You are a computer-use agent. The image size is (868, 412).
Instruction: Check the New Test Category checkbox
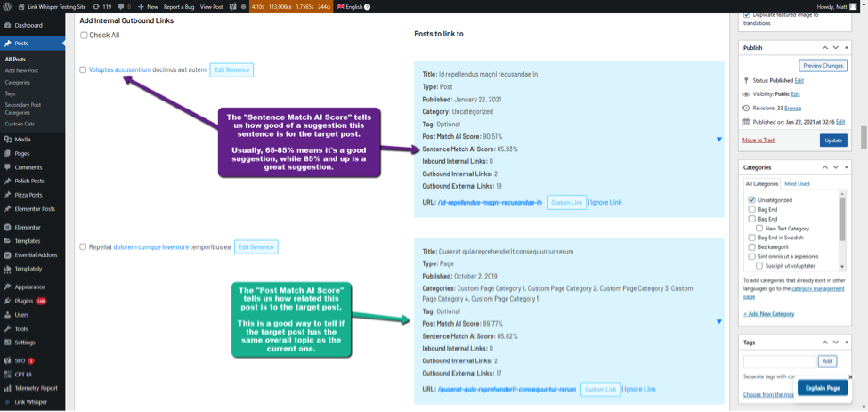tap(760, 229)
